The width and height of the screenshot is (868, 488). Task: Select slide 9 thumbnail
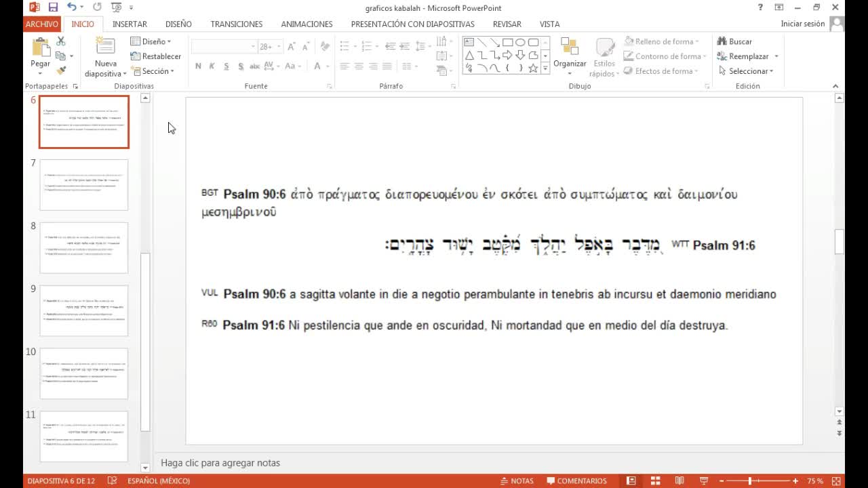tap(84, 311)
